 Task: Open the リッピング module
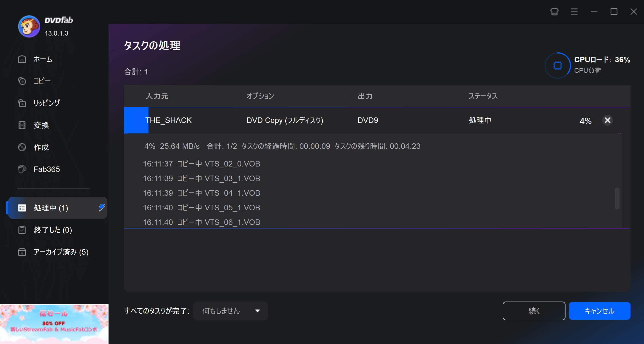tap(47, 103)
